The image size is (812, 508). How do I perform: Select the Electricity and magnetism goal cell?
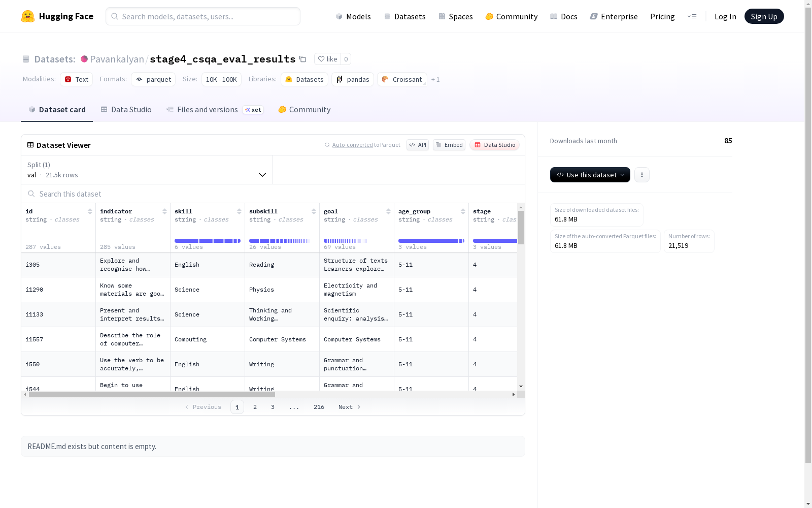[x=357, y=290]
